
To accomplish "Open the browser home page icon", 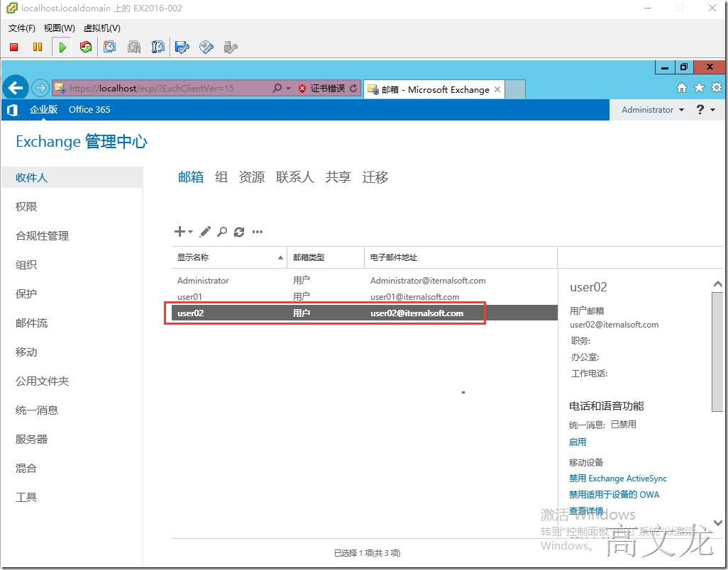I will [x=682, y=88].
